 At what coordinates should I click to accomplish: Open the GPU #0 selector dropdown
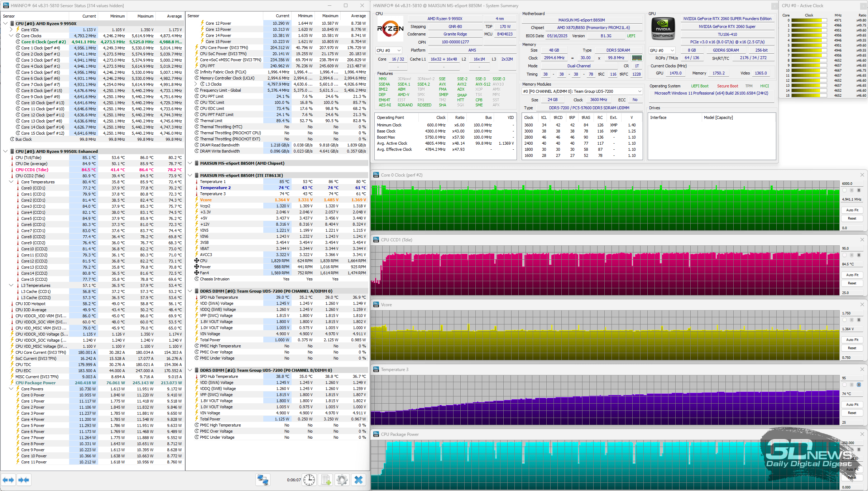[x=662, y=50]
